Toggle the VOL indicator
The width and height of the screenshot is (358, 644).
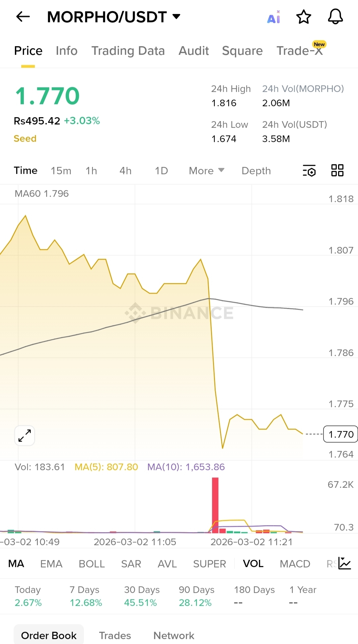pos(253,564)
